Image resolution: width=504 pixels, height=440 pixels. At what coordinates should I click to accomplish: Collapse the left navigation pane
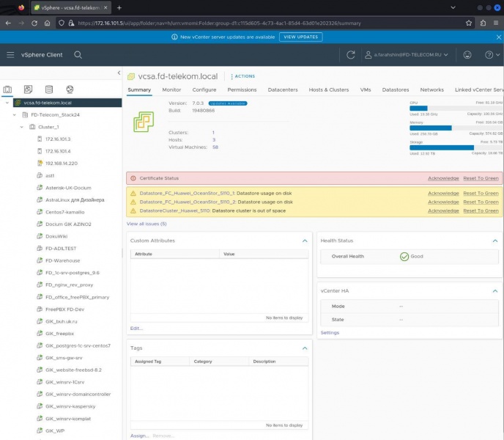pyautogui.click(x=119, y=73)
